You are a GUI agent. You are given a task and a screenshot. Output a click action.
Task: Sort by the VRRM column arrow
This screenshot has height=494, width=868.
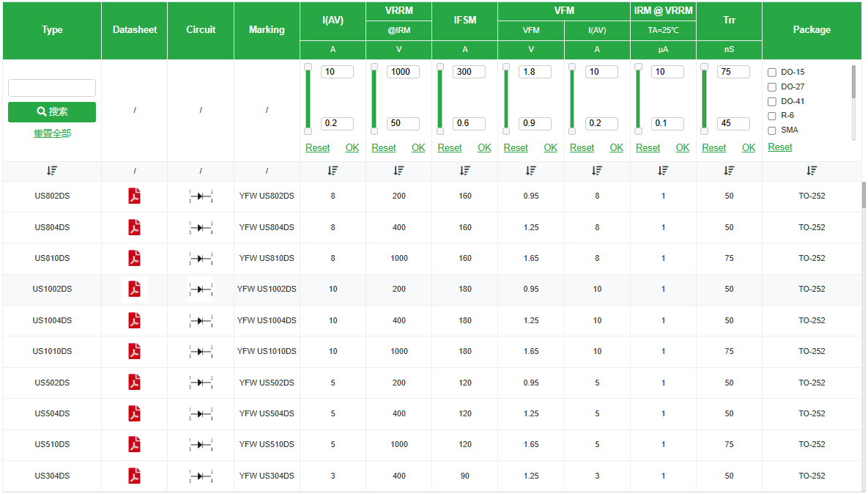(x=398, y=171)
